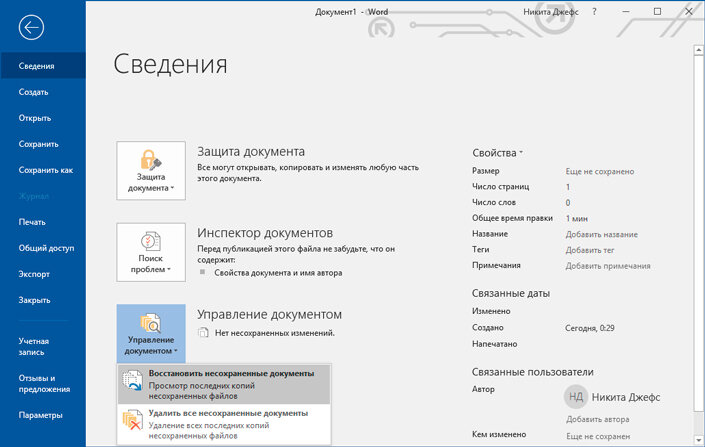This screenshot has width=705, height=447.
Task: Click the Защита документа heading
Action: [x=251, y=152]
